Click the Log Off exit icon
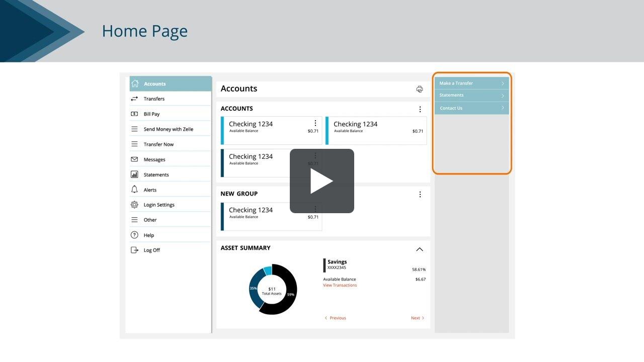This screenshot has height=362, width=644. point(134,250)
